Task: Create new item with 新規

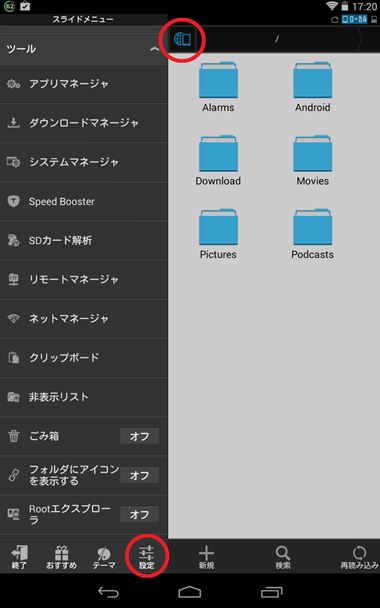Action: (206, 557)
